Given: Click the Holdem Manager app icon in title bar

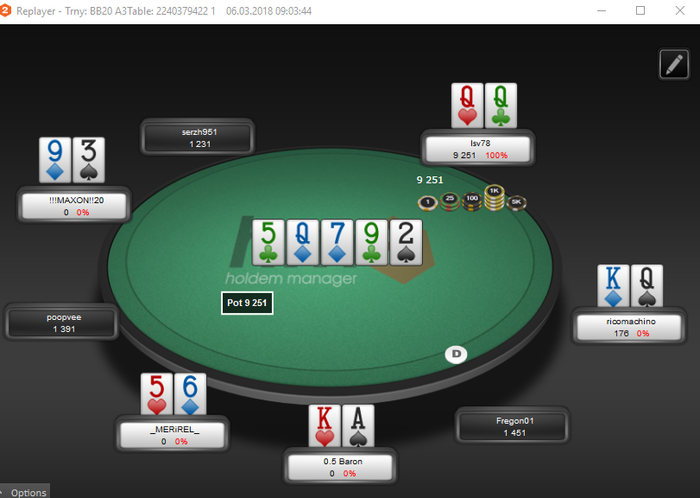Looking at the screenshot, I should pos(5,10).
